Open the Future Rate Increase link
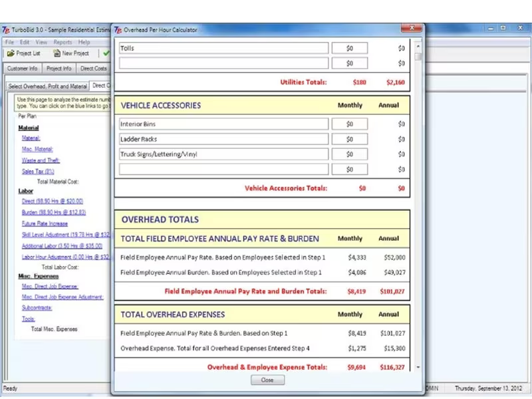Screen dimensions: 532x399 [45, 223]
